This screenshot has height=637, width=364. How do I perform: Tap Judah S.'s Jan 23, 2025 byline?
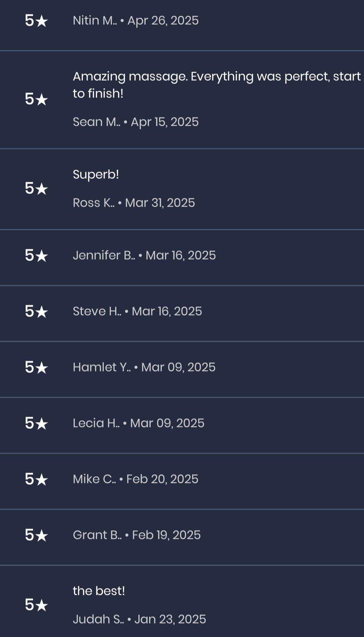[139, 619]
